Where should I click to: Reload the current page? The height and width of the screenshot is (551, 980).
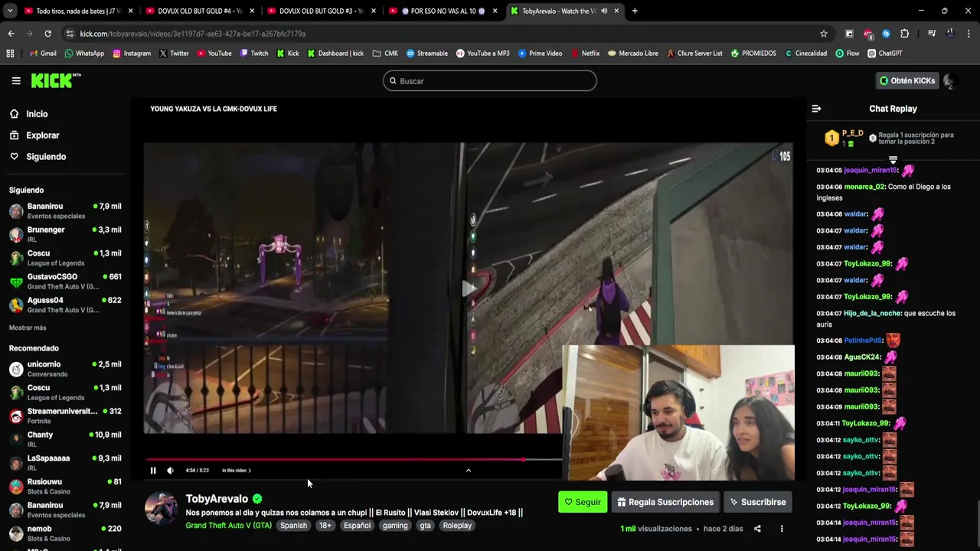(x=47, y=34)
